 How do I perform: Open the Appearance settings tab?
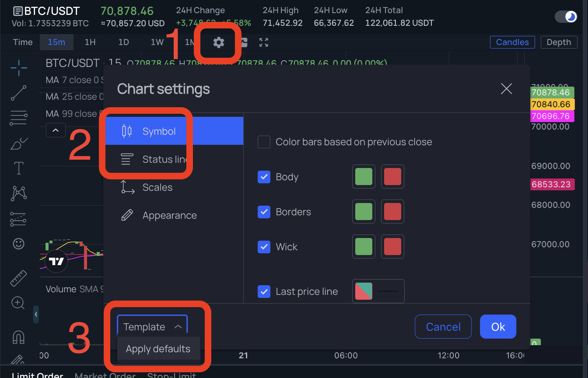[x=174, y=215]
